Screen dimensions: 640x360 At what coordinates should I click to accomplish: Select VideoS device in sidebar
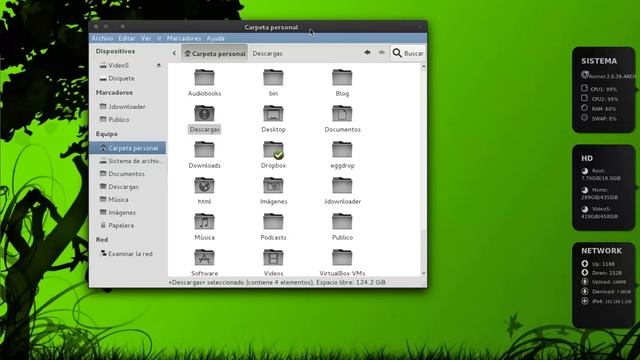pyautogui.click(x=118, y=65)
